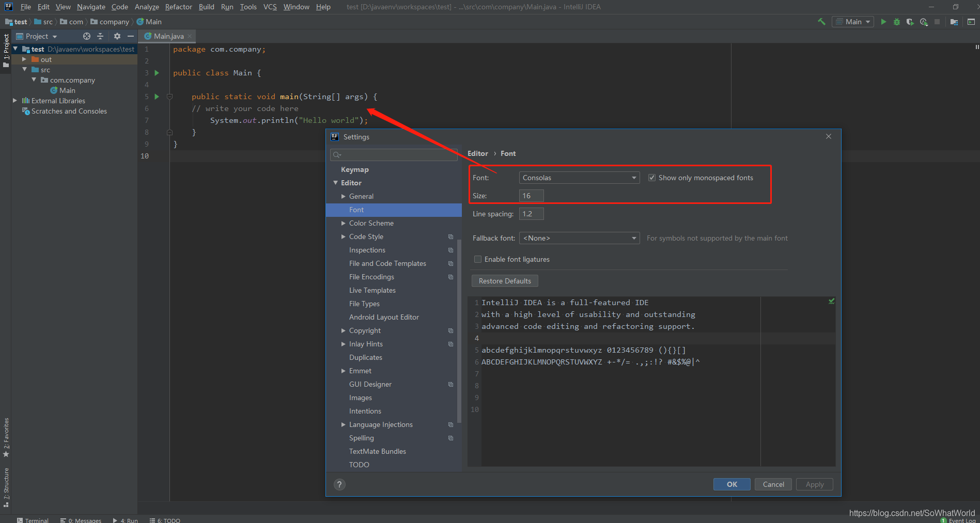Expand the out folder in project tree
This screenshot has width=980, height=523.
pos(24,59)
